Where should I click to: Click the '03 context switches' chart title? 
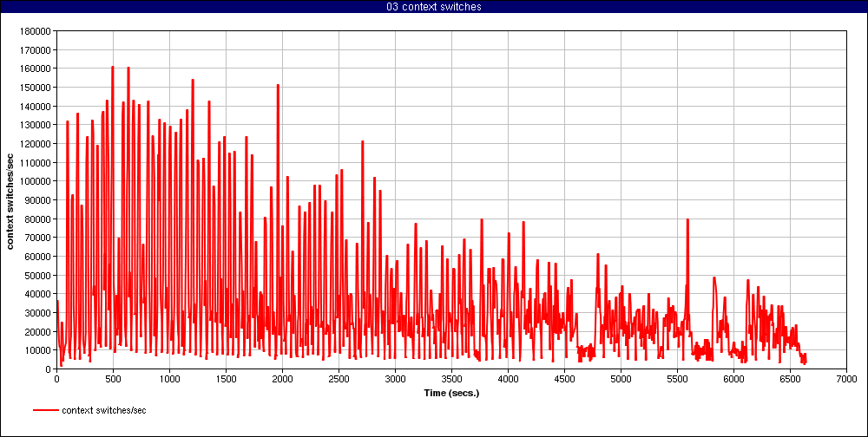click(x=434, y=7)
